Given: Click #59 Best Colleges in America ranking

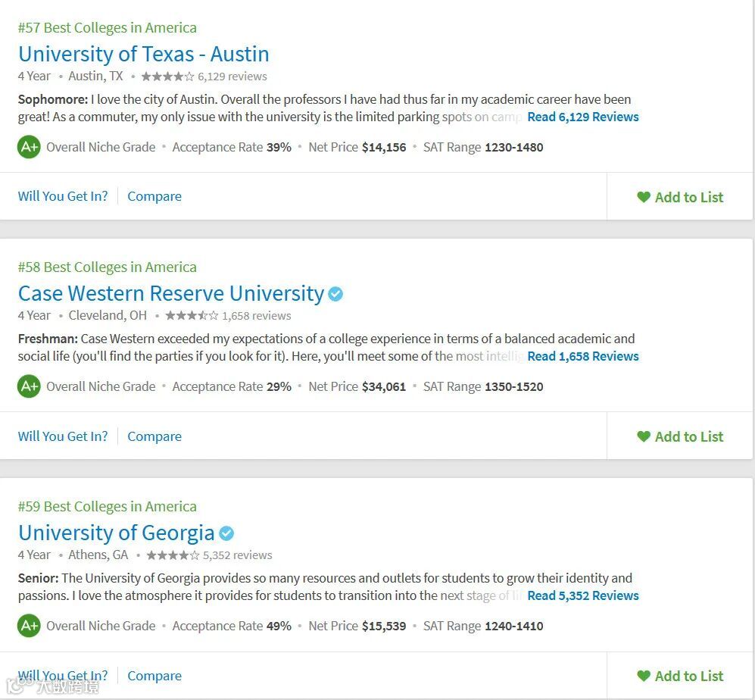Looking at the screenshot, I should [x=107, y=507].
